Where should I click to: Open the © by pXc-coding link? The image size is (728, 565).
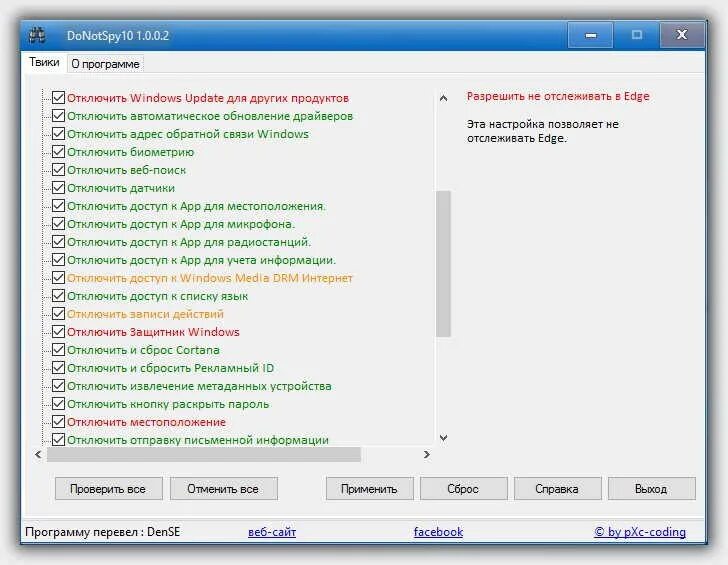coord(640,532)
